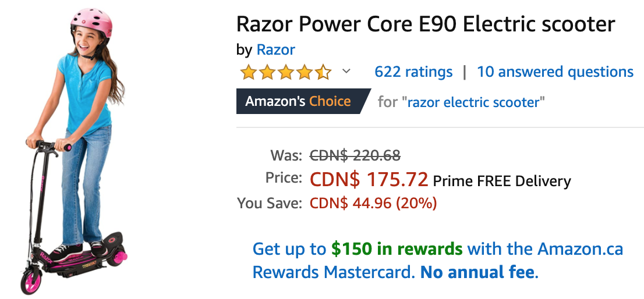The height and width of the screenshot is (299, 644).
Task: Click the "You Save:" label
Action: [270, 203]
